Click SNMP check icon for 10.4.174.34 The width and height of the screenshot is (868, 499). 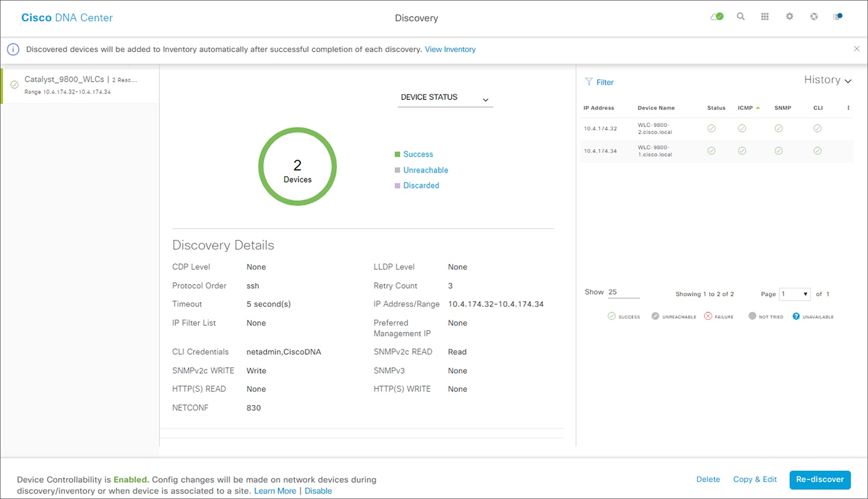pos(779,151)
